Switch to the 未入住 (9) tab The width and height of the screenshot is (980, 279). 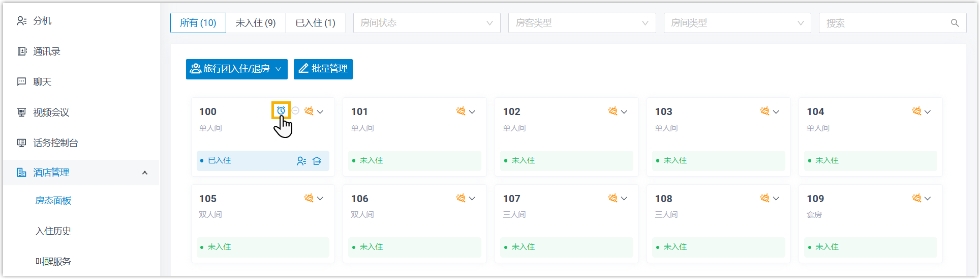[256, 23]
